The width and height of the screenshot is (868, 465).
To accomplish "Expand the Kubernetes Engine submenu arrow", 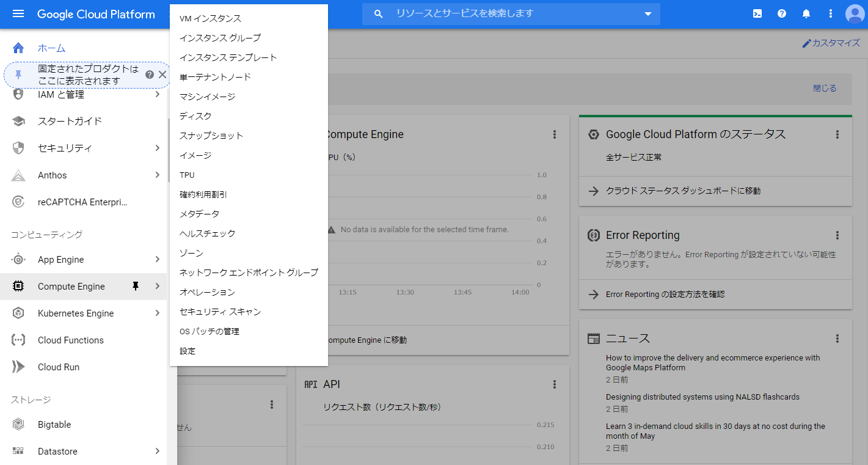I will [157, 313].
